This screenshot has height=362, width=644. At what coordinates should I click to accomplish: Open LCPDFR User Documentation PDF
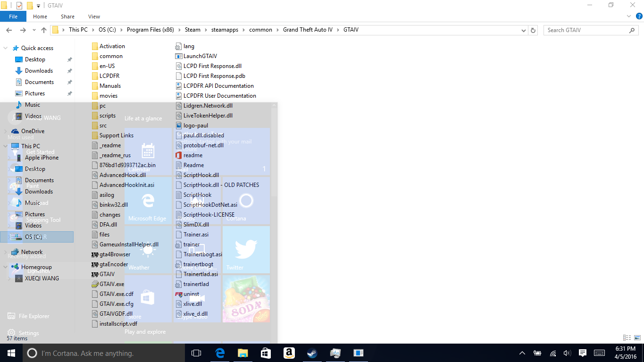point(216,96)
